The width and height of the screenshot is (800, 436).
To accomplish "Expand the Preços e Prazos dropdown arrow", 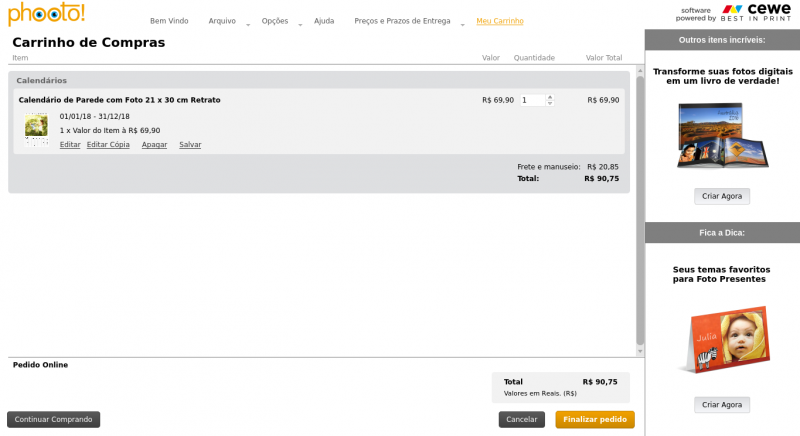I will 462,24.
